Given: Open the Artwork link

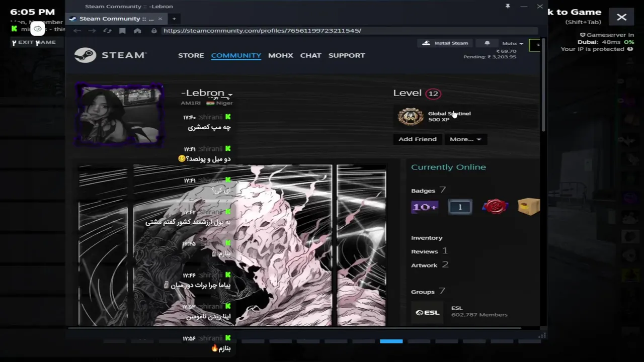Looking at the screenshot, I should coord(430,265).
